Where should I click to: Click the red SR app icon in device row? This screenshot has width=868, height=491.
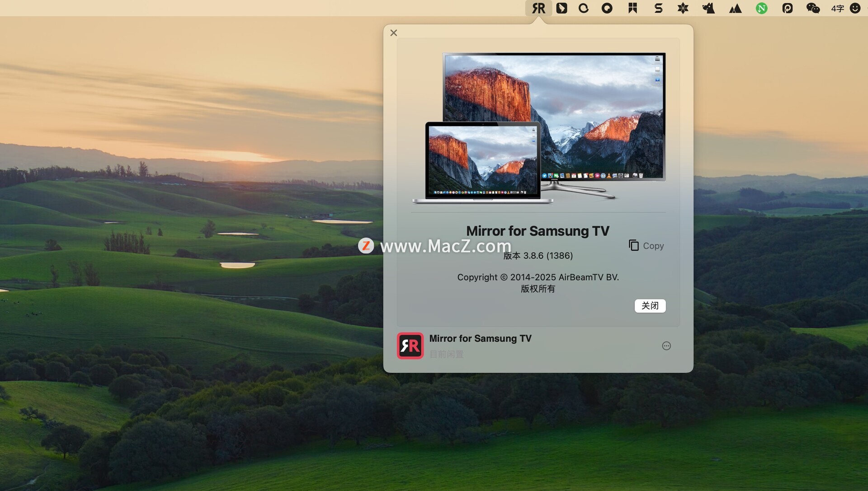(410, 346)
